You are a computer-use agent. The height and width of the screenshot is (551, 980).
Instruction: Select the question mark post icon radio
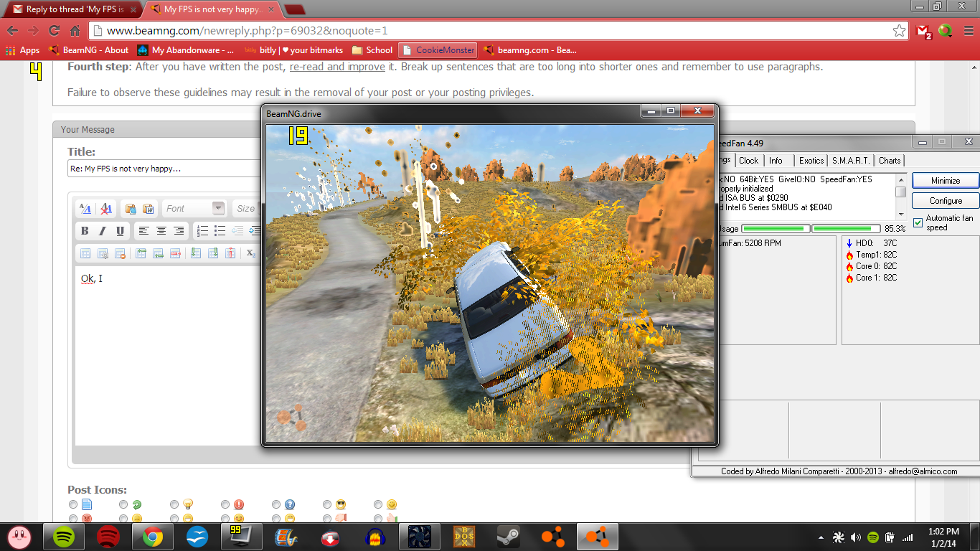[x=277, y=505]
